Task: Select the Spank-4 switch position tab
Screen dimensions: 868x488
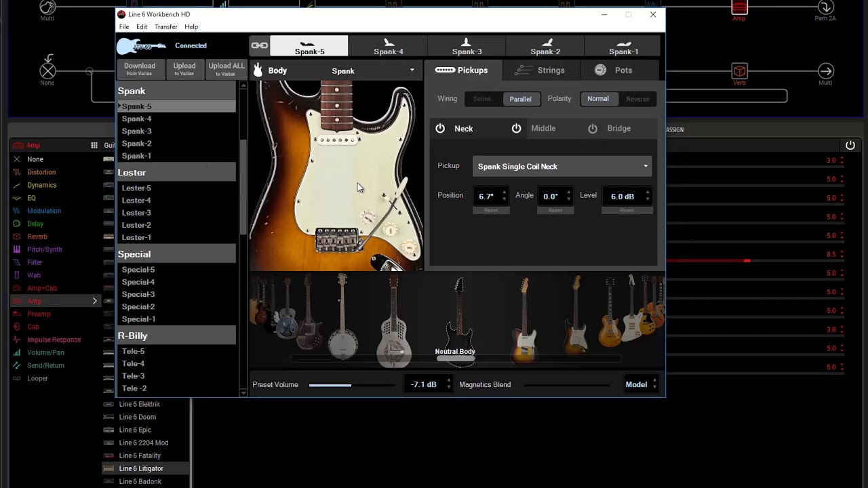Action: [388, 46]
